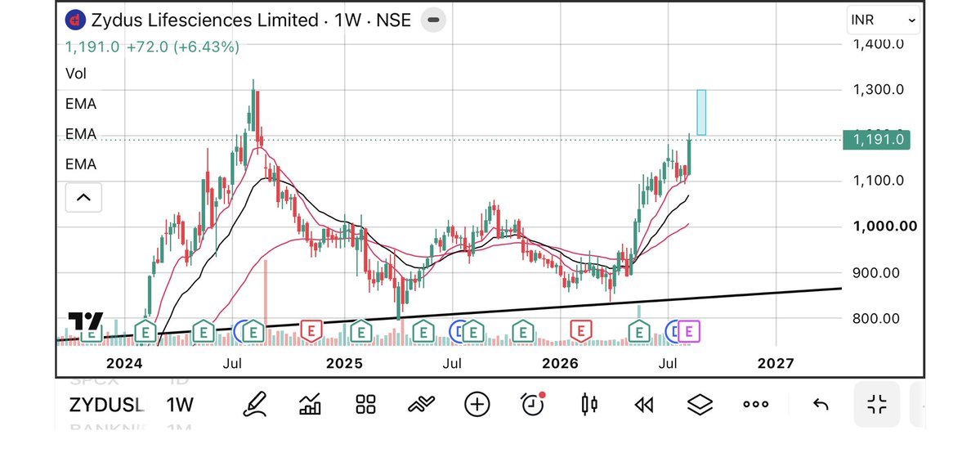
Task: Tap the 2027 time axis label
Action: (776, 364)
